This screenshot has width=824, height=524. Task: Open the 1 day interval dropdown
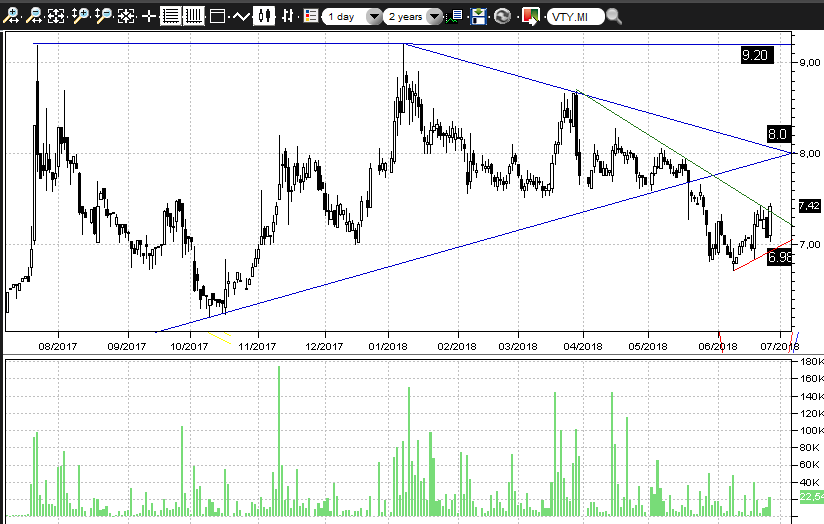point(351,17)
